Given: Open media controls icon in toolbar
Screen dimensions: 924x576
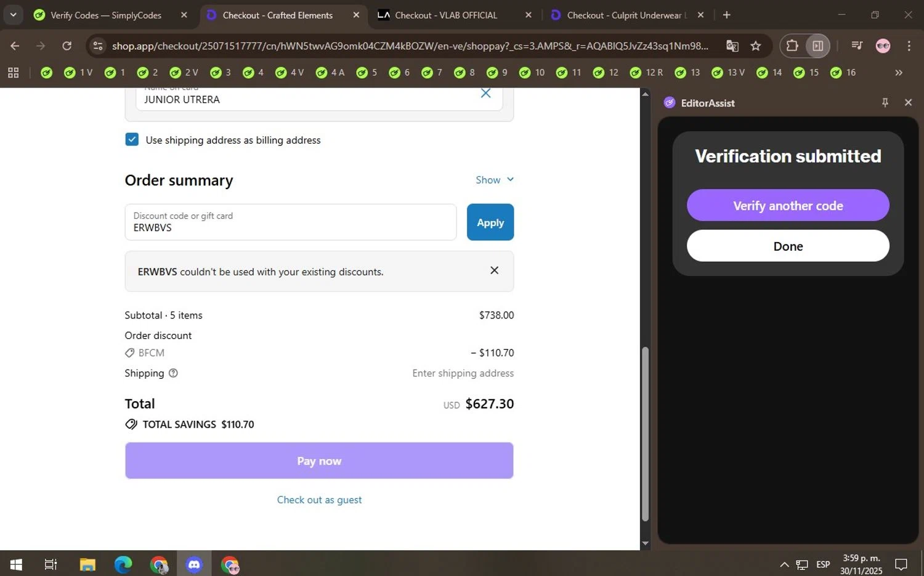Looking at the screenshot, I should click(x=856, y=46).
